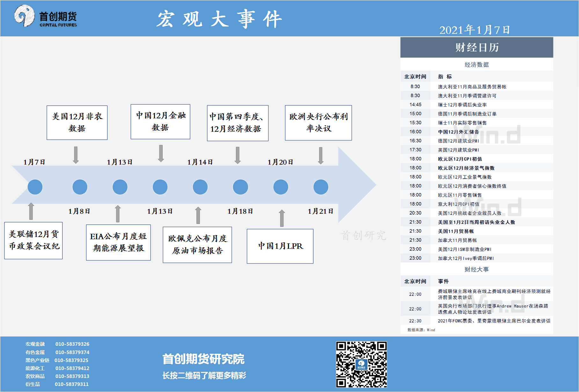The height and width of the screenshot is (392, 579).
Task: Select row 美国12月ISM非制造业PMI
Action: point(477,249)
